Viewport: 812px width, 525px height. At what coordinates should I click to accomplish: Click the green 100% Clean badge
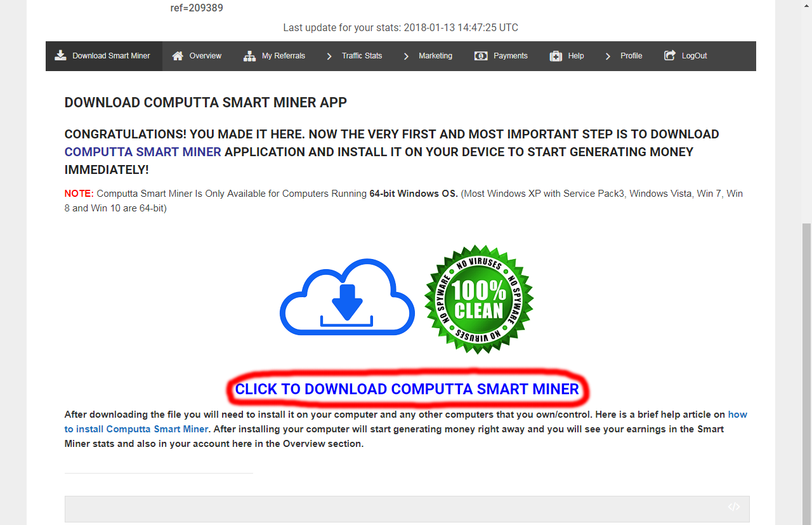(479, 299)
